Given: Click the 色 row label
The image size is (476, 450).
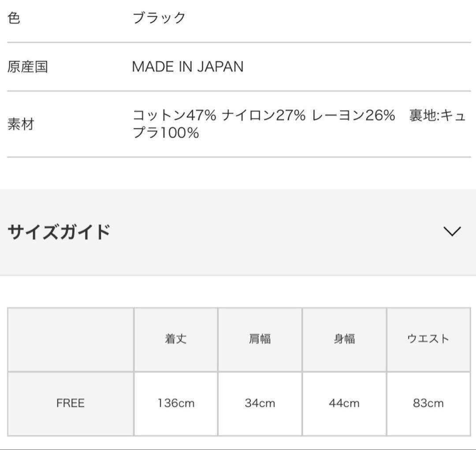Looking at the screenshot, I should [x=14, y=18].
